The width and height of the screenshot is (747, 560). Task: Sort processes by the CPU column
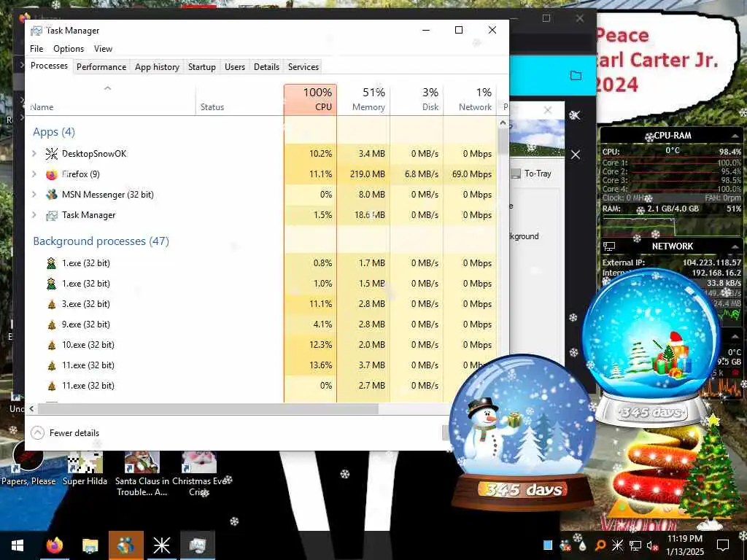(x=310, y=99)
